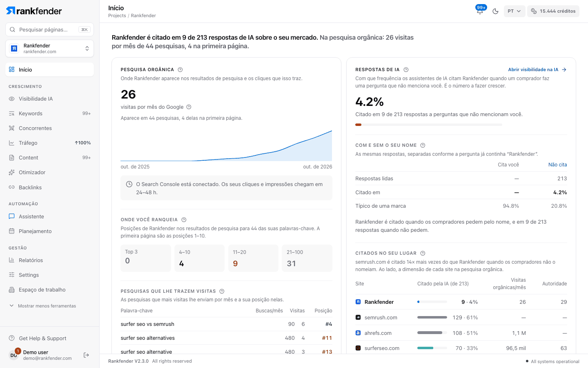Click the ahrefs.com site row
588x368 pixels.
[x=461, y=333]
